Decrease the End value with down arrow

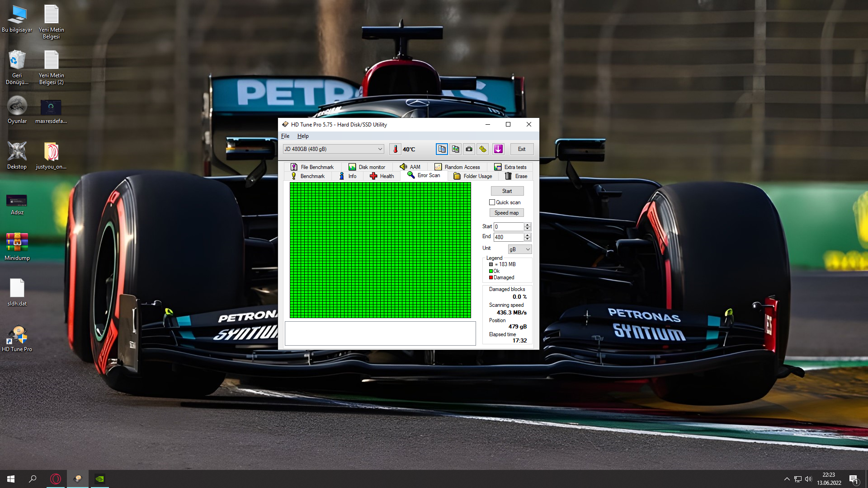click(527, 239)
